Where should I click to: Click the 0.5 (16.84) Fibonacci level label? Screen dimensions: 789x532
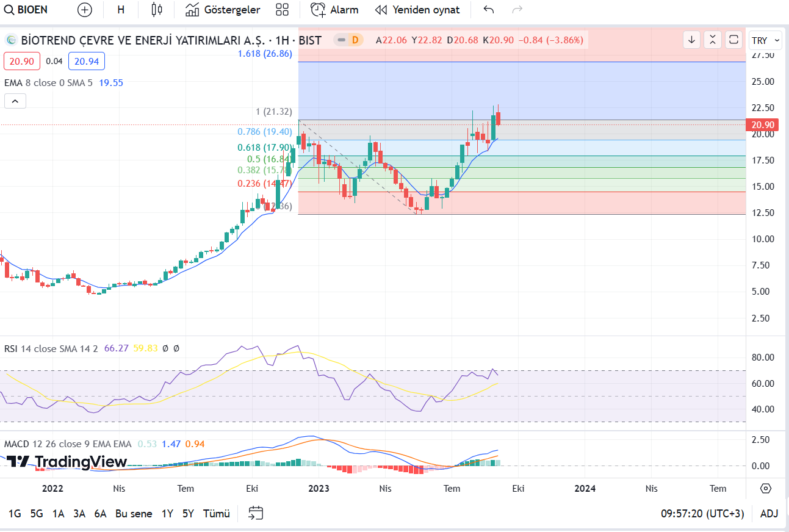coord(270,159)
